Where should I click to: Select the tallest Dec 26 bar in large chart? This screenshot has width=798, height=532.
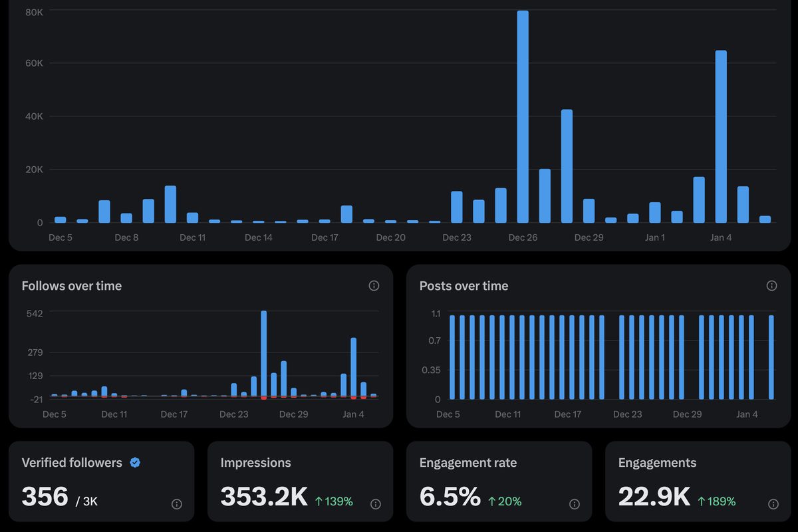click(x=523, y=116)
